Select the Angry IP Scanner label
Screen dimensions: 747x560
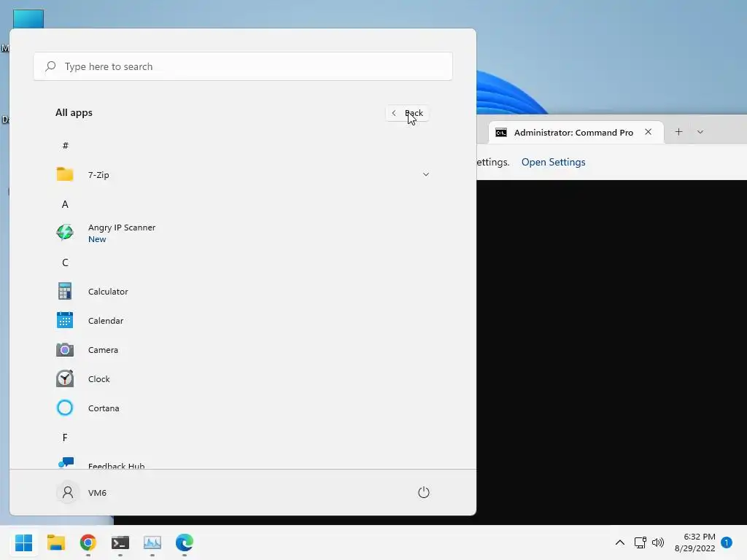tap(122, 227)
